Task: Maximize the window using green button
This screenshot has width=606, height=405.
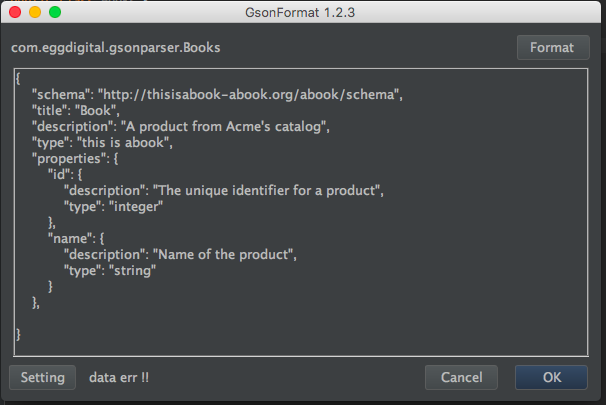Action: 55,13
